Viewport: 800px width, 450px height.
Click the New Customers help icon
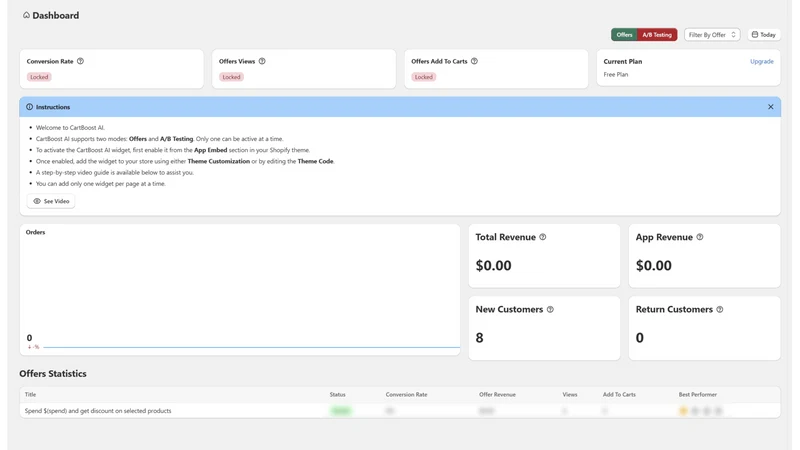(x=550, y=309)
